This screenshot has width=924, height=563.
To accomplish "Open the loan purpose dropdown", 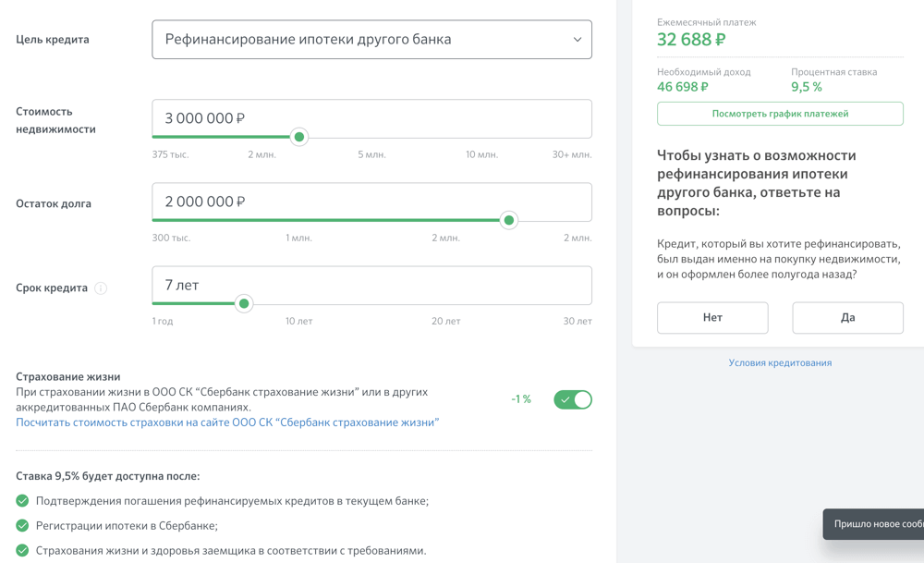I will tap(371, 40).
